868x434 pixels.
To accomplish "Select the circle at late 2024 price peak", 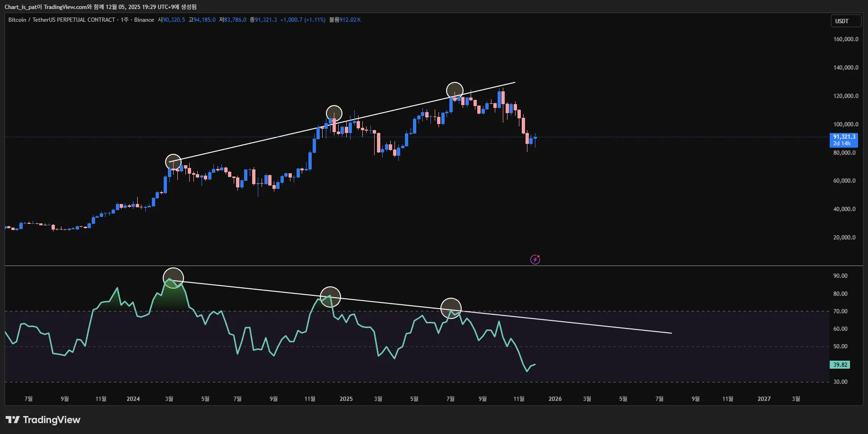I will [334, 113].
